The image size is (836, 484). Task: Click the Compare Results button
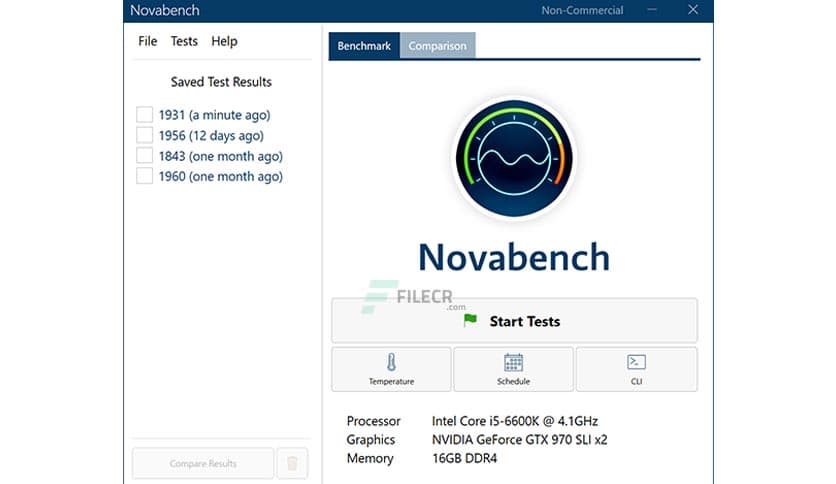(203, 463)
